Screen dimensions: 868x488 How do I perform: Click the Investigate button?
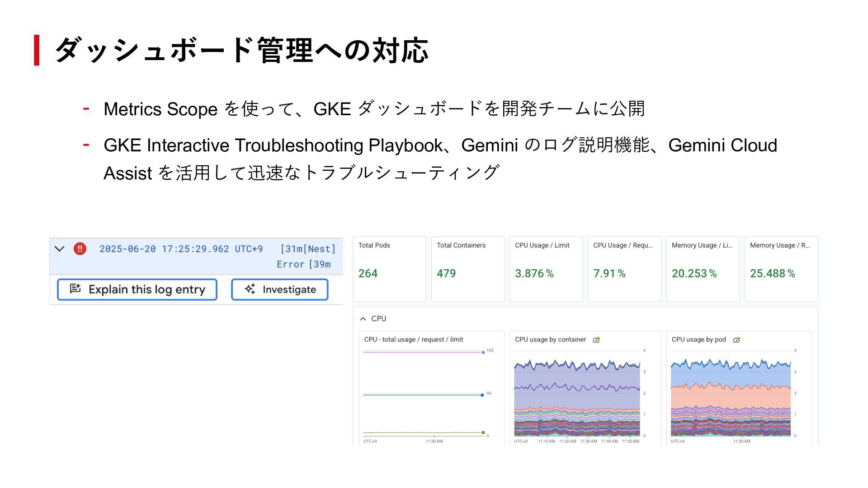tap(279, 290)
